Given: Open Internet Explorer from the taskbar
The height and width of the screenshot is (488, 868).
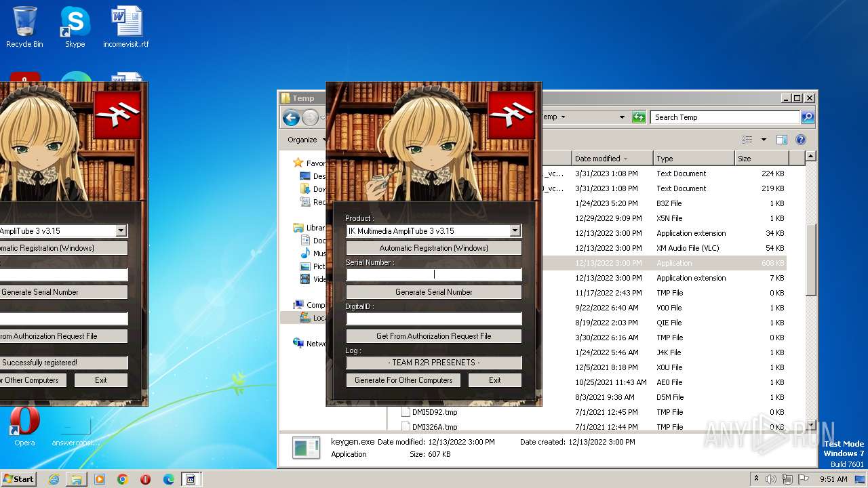Looking at the screenshot, I should coord(54,479).
